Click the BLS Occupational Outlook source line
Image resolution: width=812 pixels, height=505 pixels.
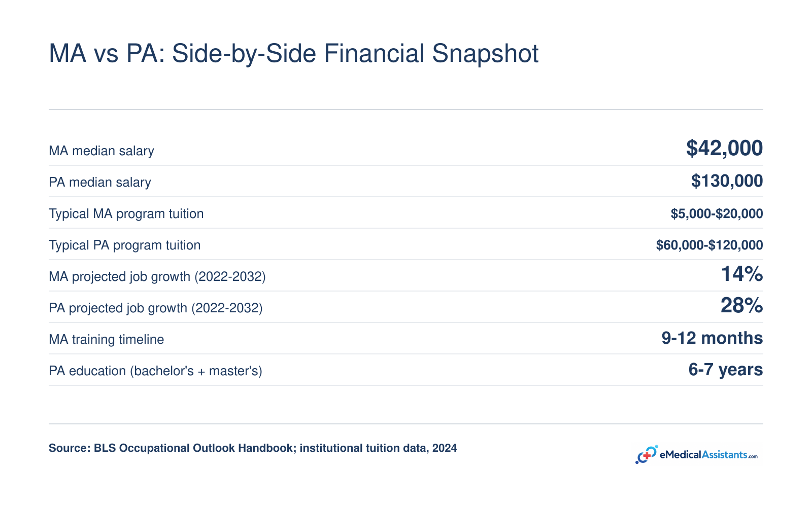[x=253, y=448]
